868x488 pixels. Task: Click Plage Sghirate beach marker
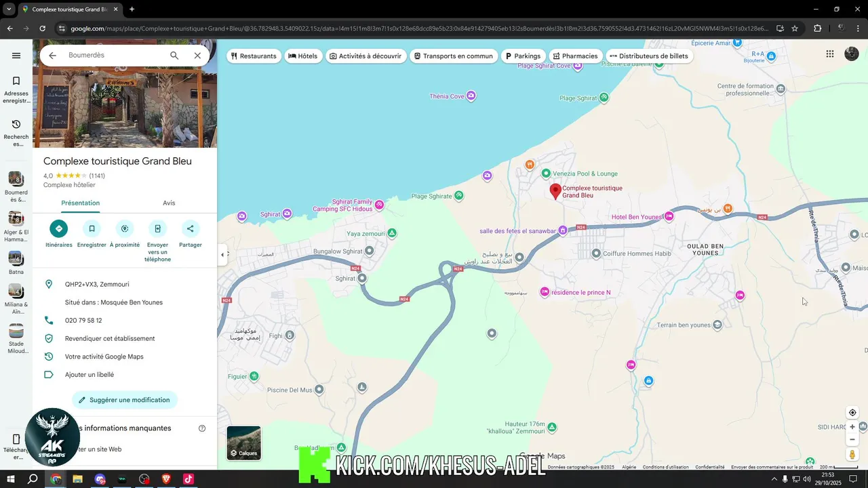pos(459,196)
